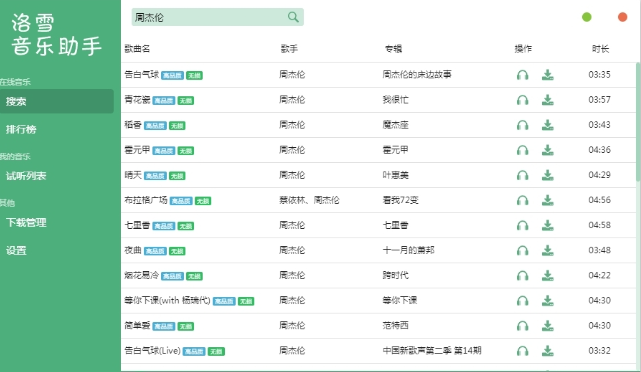Viewport: 641px width, 372px height.
Task: Click album name 叶惠美
Action: (x=395, y=175)
